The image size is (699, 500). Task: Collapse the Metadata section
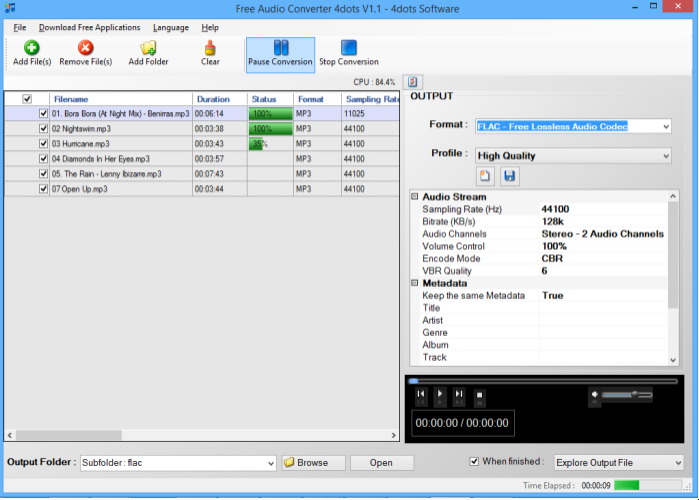[415, 283]
